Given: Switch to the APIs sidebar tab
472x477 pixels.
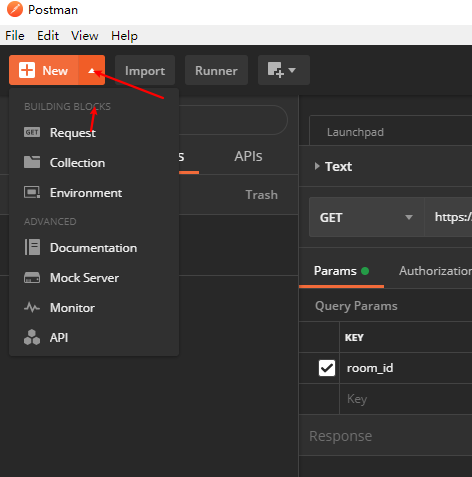Looking at the screenshot, I should 248,156.
